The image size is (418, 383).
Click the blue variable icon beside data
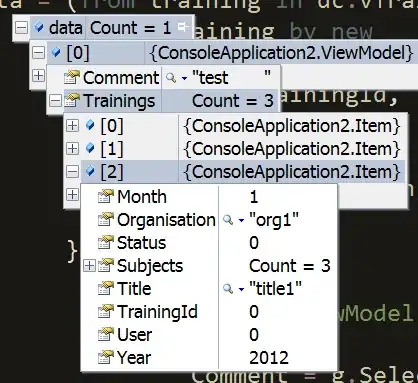(39, 27)
